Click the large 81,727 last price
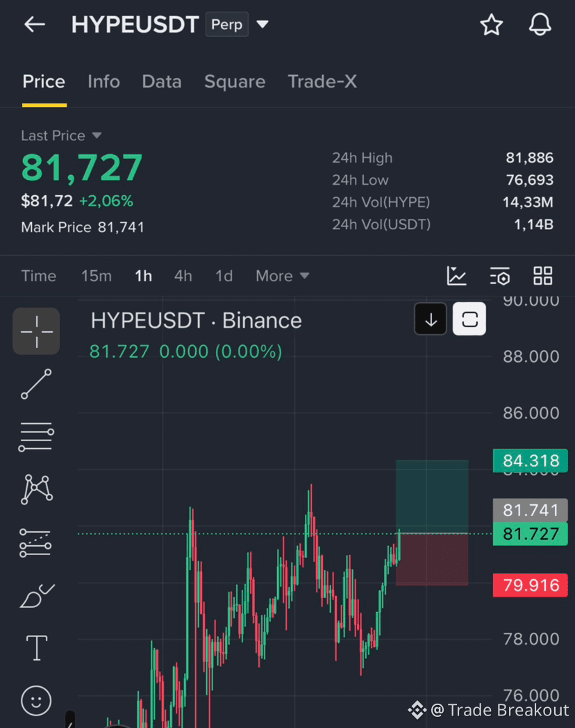 click(x=82, y=167)
